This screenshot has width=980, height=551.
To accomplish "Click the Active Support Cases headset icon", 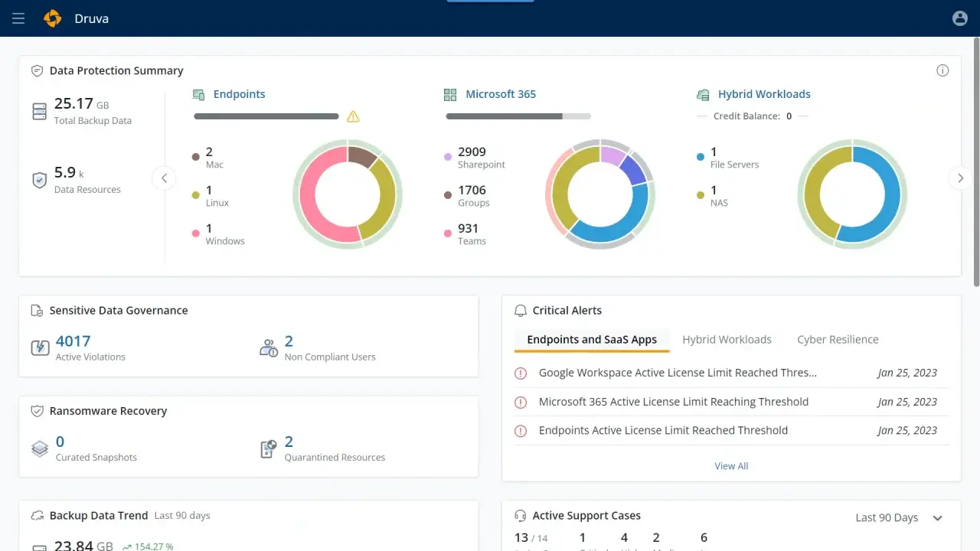I will click(x=521, y=515).
